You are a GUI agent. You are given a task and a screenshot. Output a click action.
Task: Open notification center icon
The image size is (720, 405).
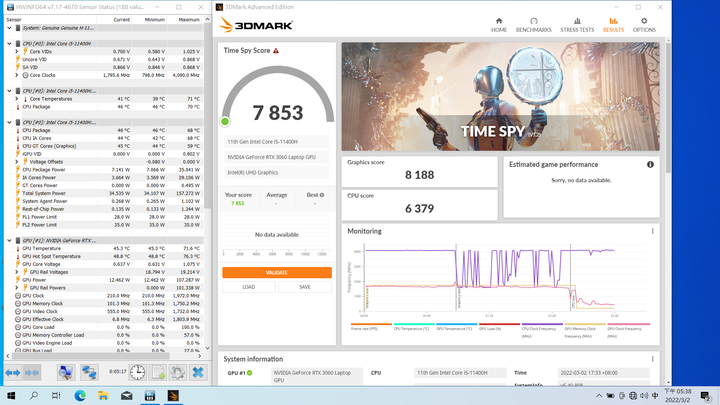pos(706,396)
